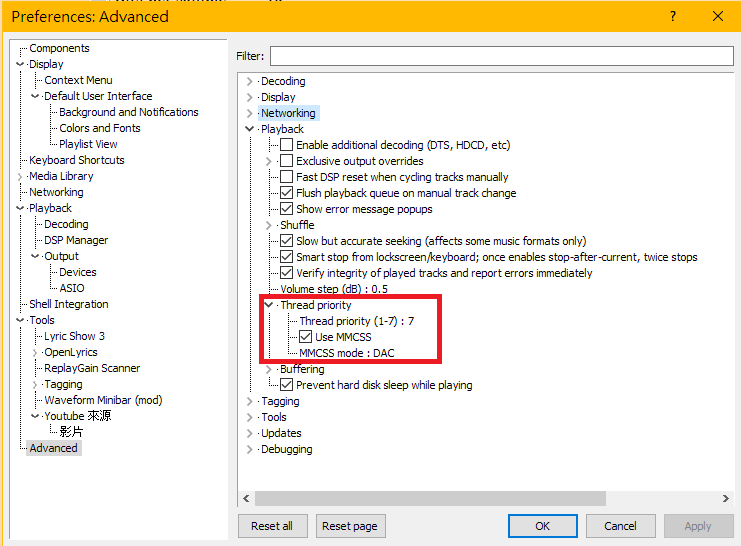Image resolution: width=741 pixels, height=546 pixels.
Task: Click into the Filter text field
Action: 500,56
